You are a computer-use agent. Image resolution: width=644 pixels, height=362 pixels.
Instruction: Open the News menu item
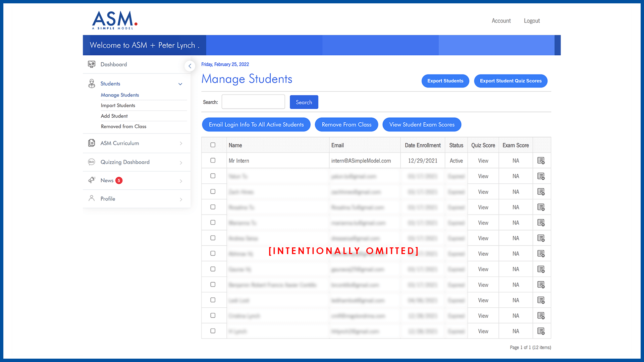[x=107, y=180]
